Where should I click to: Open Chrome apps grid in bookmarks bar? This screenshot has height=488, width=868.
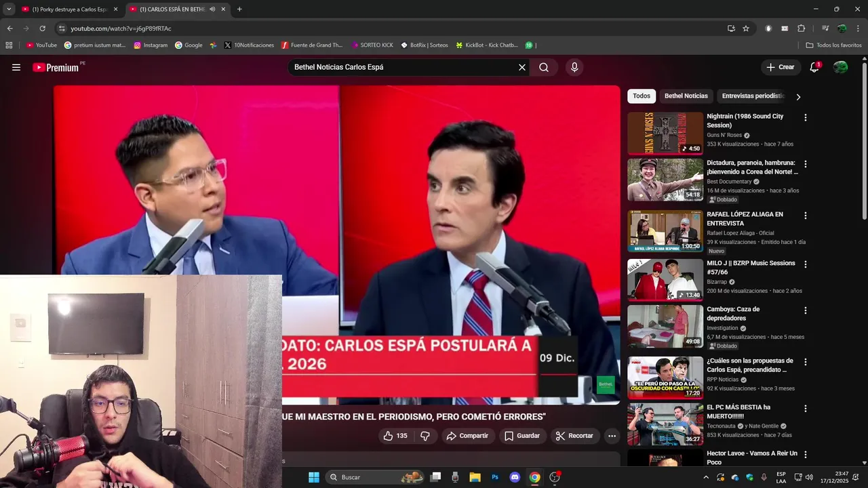click(9, 45)
